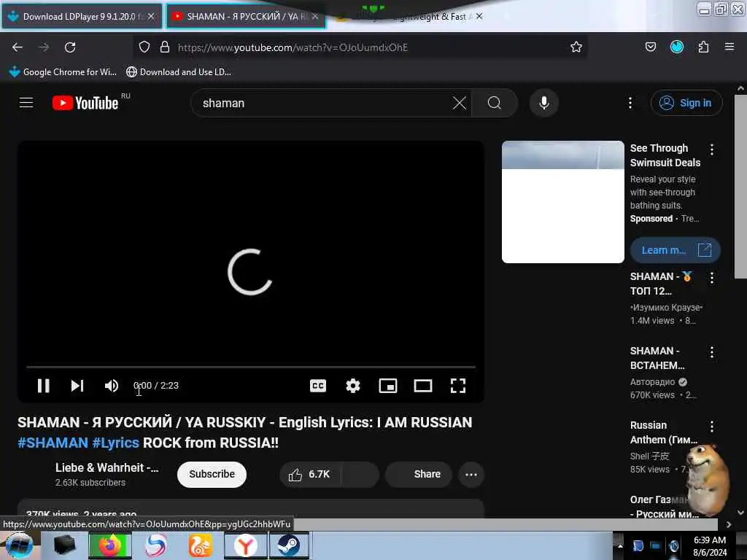
Task: Open UC Browser taskbar icon
Action: click(x=200, y=545)
